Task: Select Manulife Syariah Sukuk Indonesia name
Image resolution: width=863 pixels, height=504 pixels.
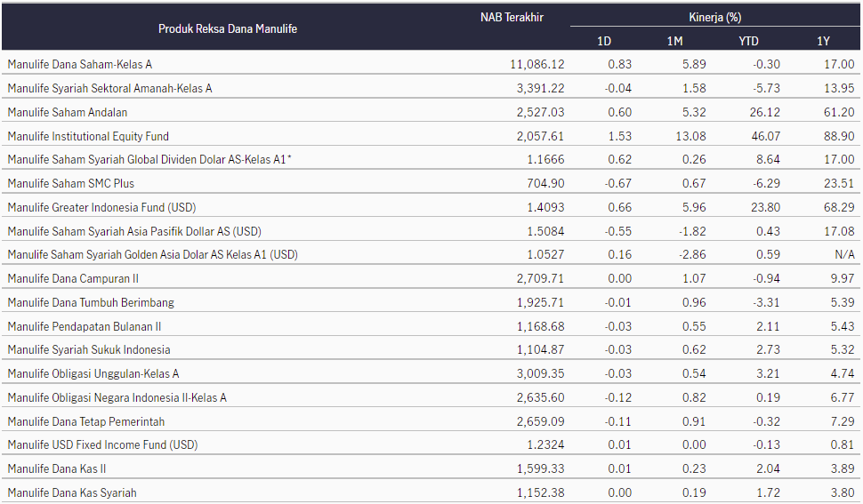Action: 89,350
